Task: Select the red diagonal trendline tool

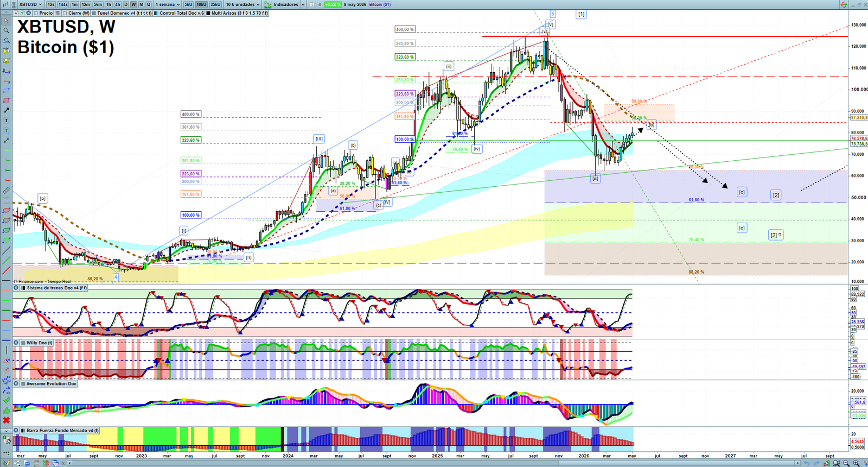Action: click(x=6, y=270)
